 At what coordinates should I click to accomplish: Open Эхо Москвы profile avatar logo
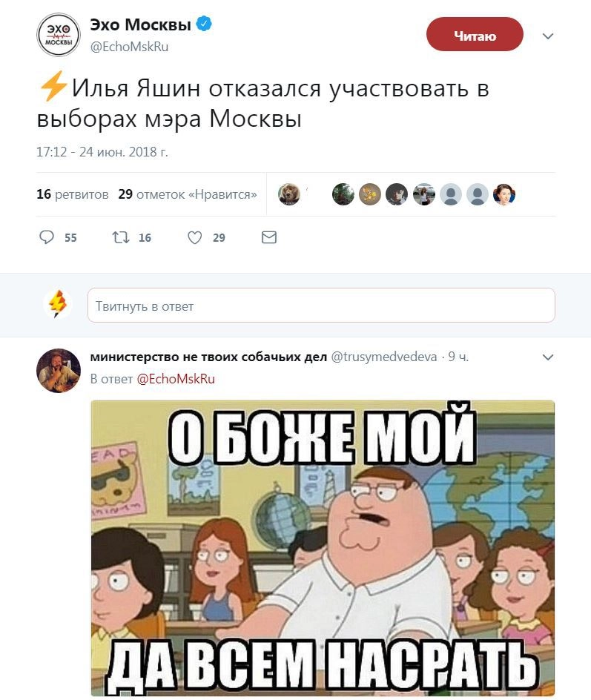59,35
